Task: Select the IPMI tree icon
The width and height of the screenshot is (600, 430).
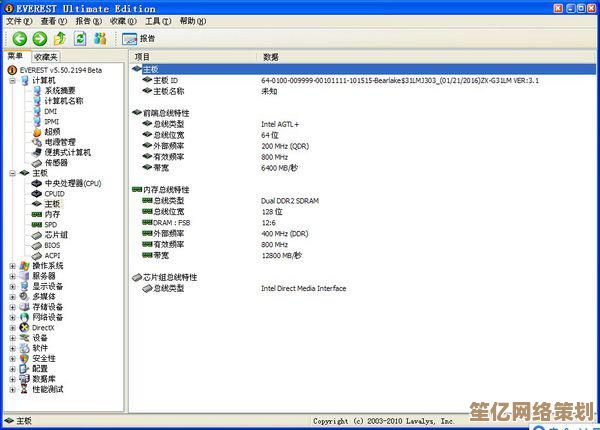Action: click(37, 122)
